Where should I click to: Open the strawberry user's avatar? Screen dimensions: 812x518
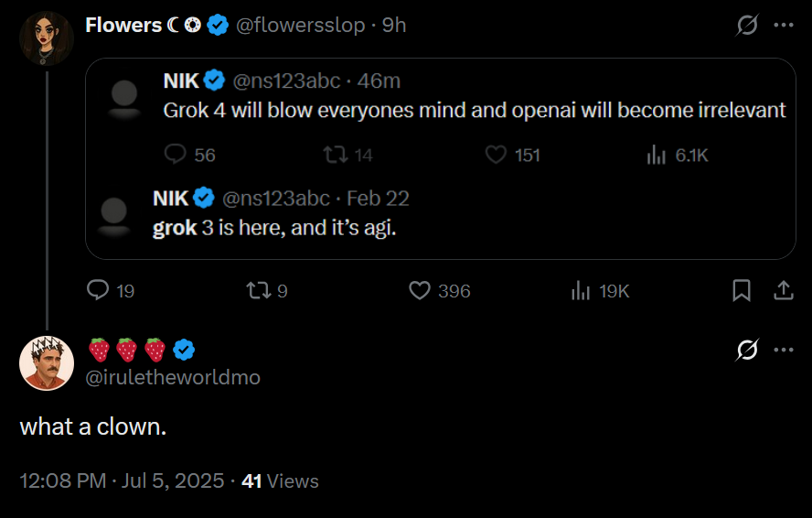pyautogui.click(x=47, y=362)
